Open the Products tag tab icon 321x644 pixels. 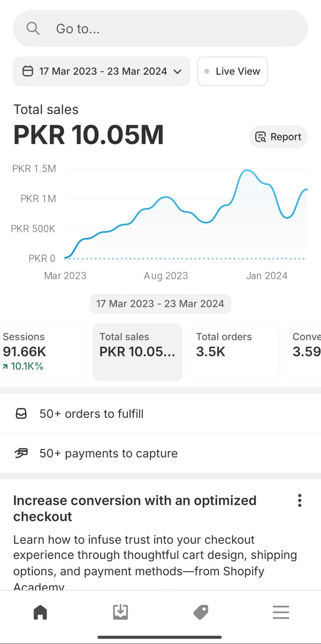click(201, 612)
